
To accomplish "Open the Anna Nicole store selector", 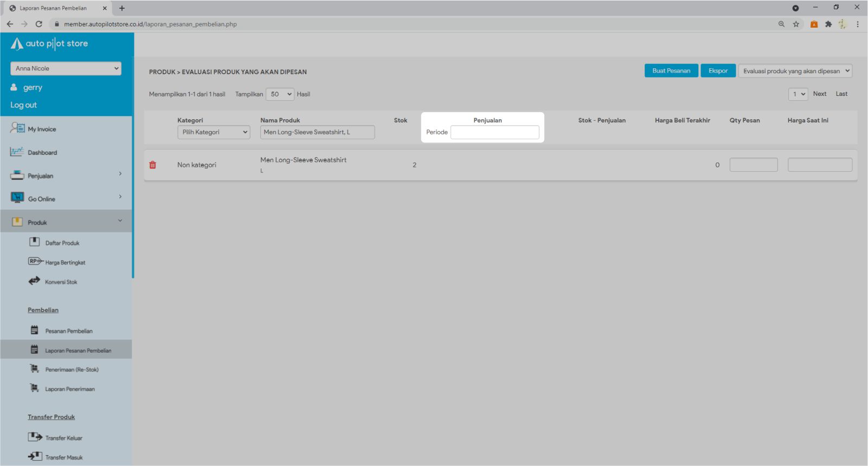I will coord(66,68).
